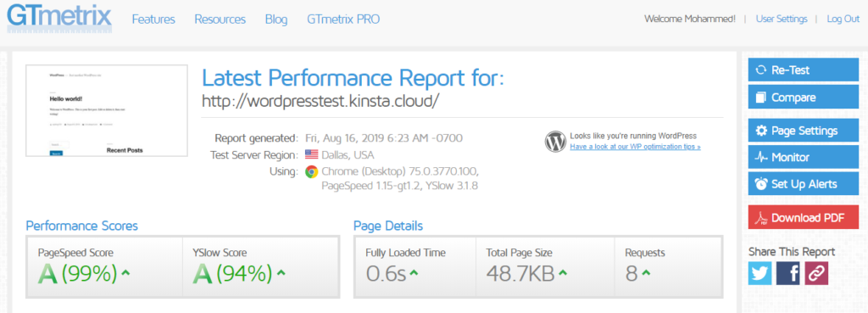Open the WP optimization tips link
The image size is (868, 313).
tap(635, 147)
